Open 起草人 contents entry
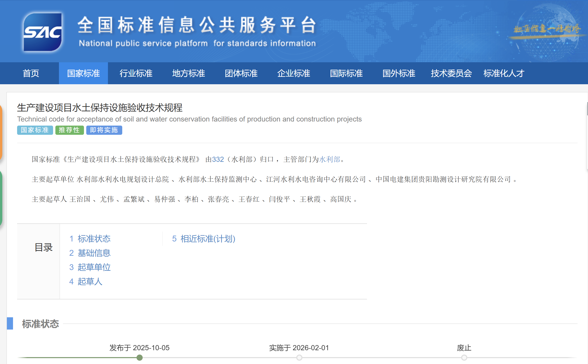This screenshot has width=588, height=364. click(86, 282)
